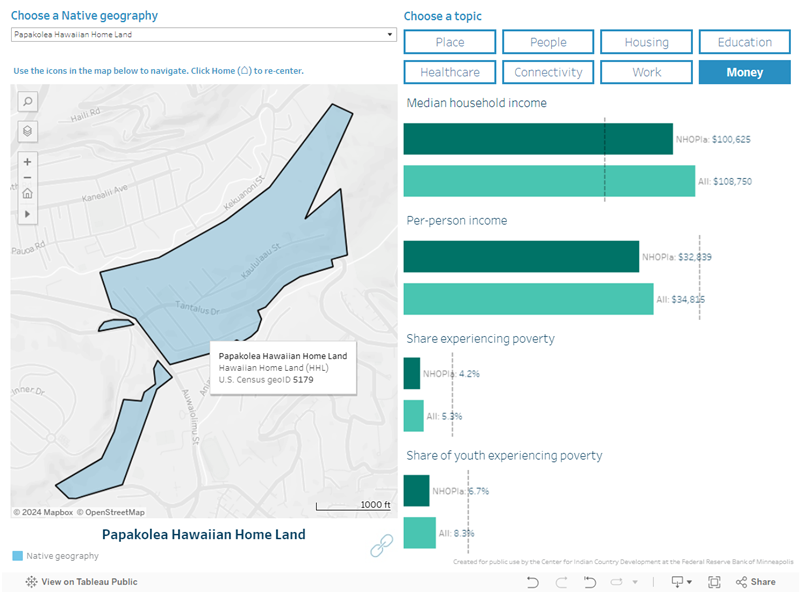This screenshot has height=594, width=800.
Task: Select the Housing topic
Action: [x=646, y=42]
